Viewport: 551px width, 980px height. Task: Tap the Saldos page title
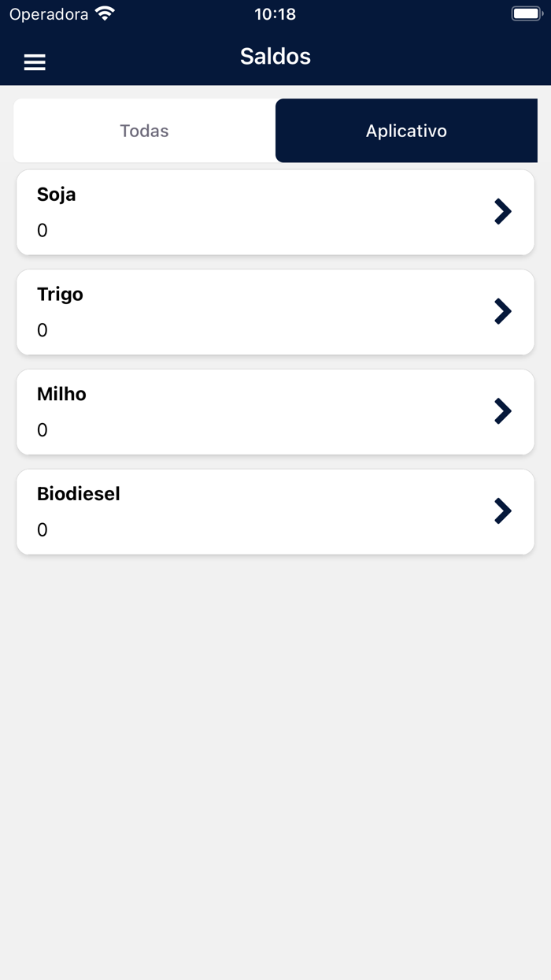(275, 57)
